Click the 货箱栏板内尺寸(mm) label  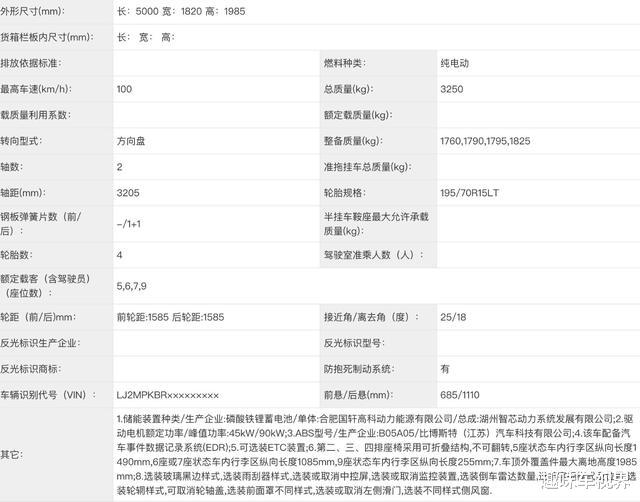point(47,37)
